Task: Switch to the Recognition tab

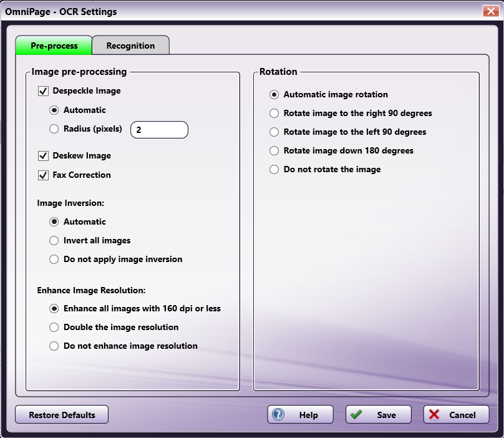Action: click(x=130, y=46)
